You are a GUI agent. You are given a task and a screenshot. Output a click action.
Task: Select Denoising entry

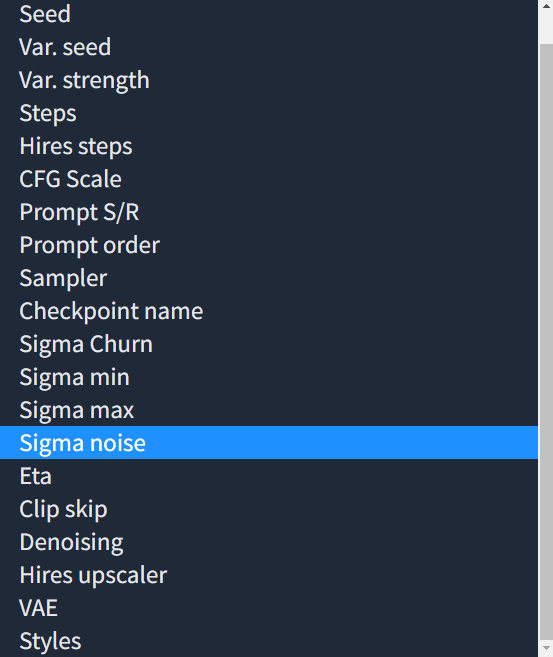(x=269, y=542)
